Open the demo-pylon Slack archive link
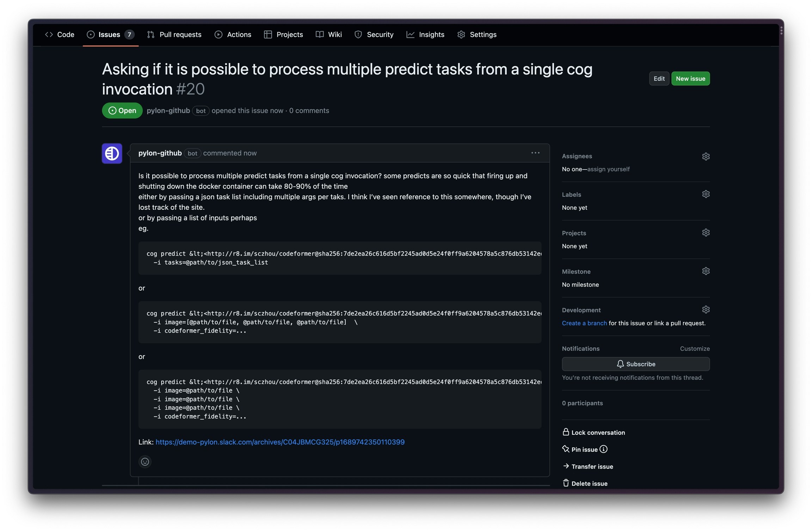This screenshot has height=531, width=812. tap(280, 442)
